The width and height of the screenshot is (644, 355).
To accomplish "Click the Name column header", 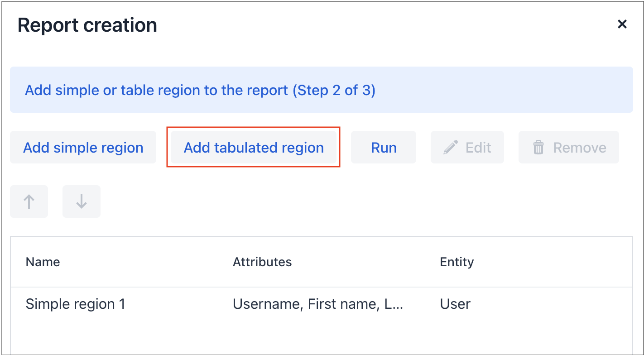I will coord(43,262).
